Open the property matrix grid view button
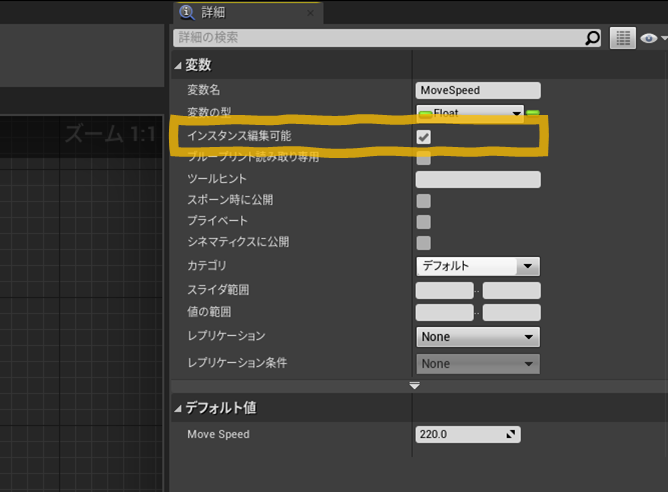The width and height of the screenshot is (668, 492). 623,38
